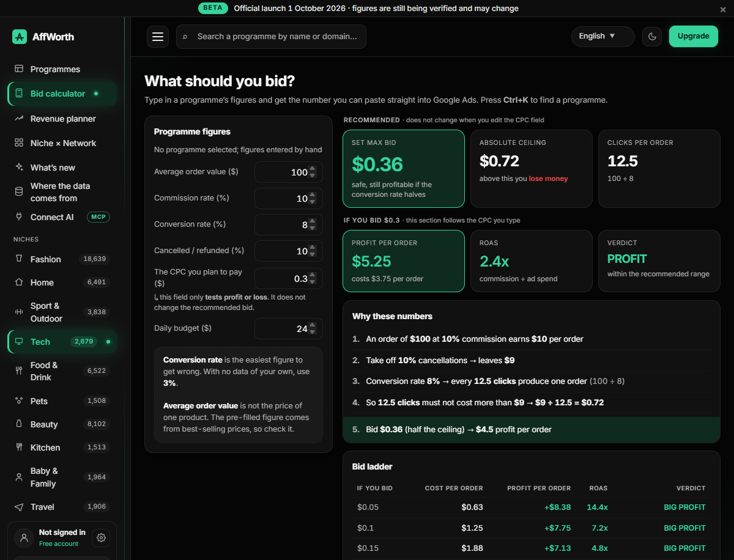Click the Tech niche monitor icon
The image size is (734, 560).
point(19,342)
